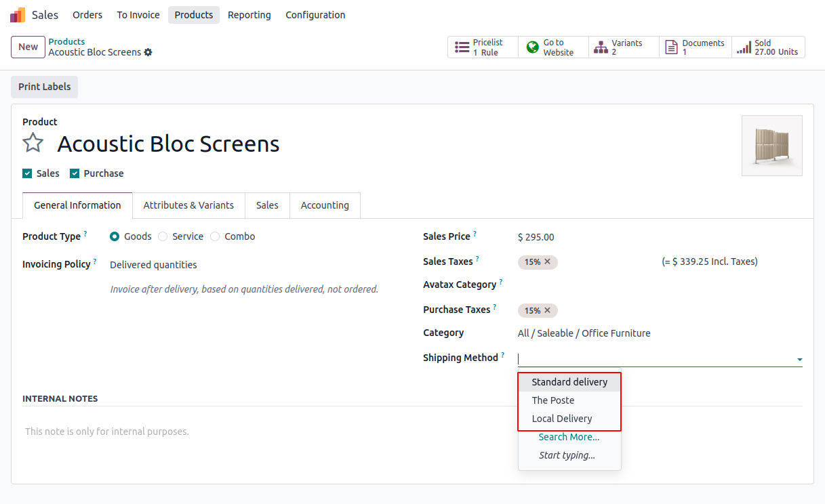The image size is (825, 504).
Task: Click the Print Labels button
Action: [45, 87]
